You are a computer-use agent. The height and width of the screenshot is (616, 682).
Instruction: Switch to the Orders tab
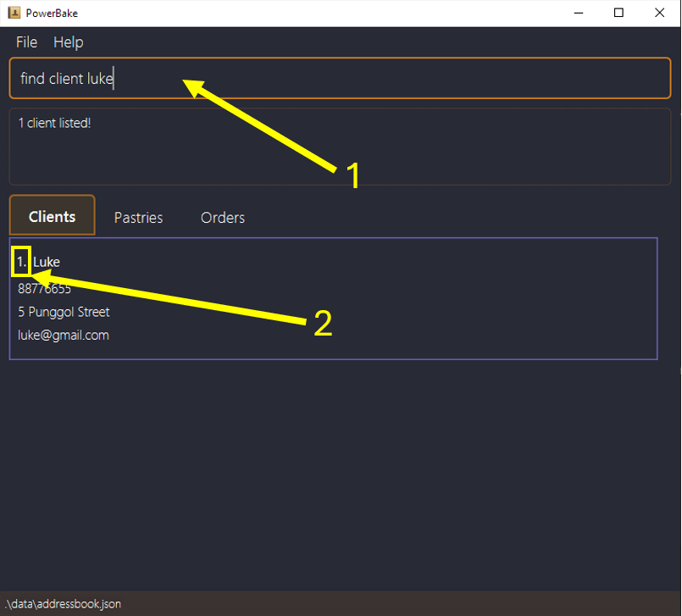coord(223,218)
